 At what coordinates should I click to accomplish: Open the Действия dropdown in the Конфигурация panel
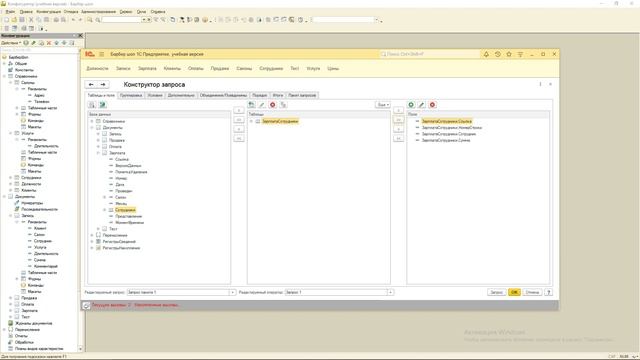11,43
